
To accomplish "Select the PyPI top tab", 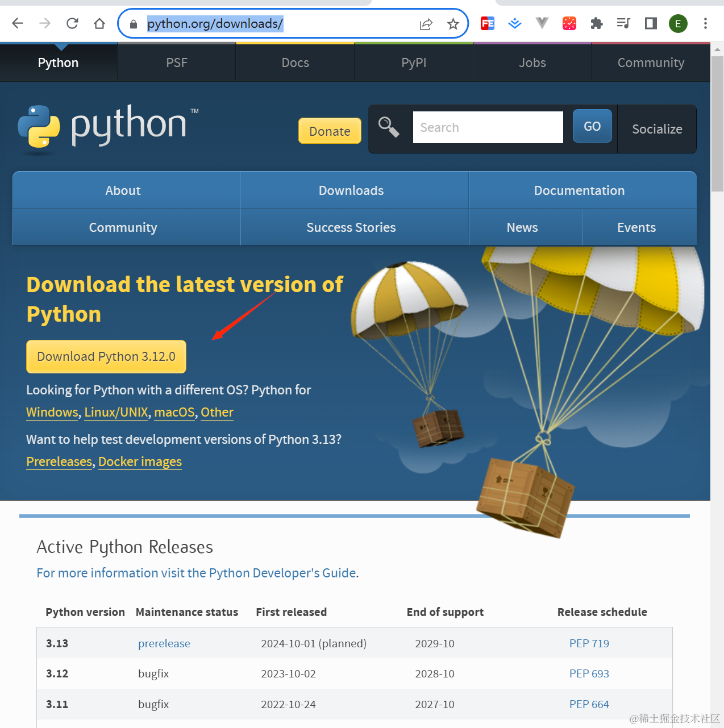I will (414, 63).
